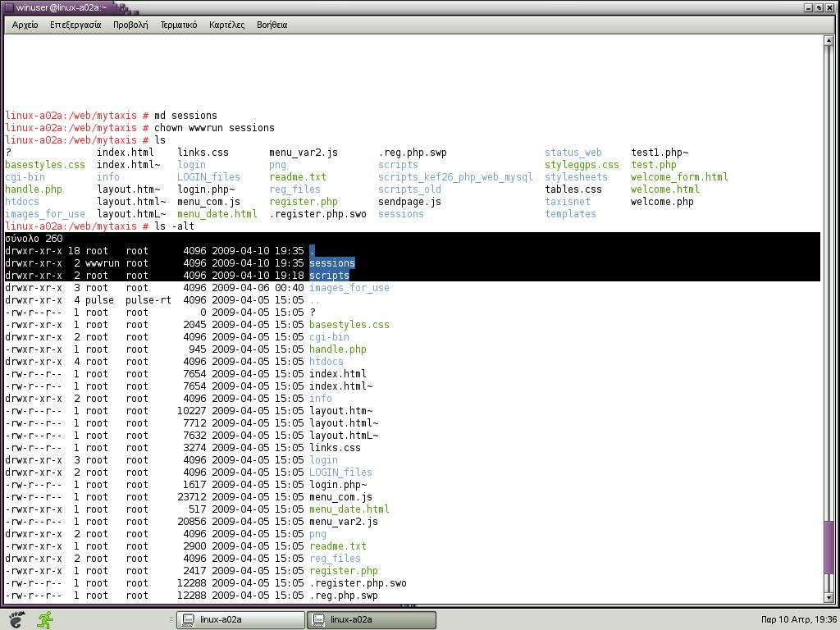Click 'menu_var2.js' in the long listing
The width and height of the screenshot is (840, 630).
[344, 522]
